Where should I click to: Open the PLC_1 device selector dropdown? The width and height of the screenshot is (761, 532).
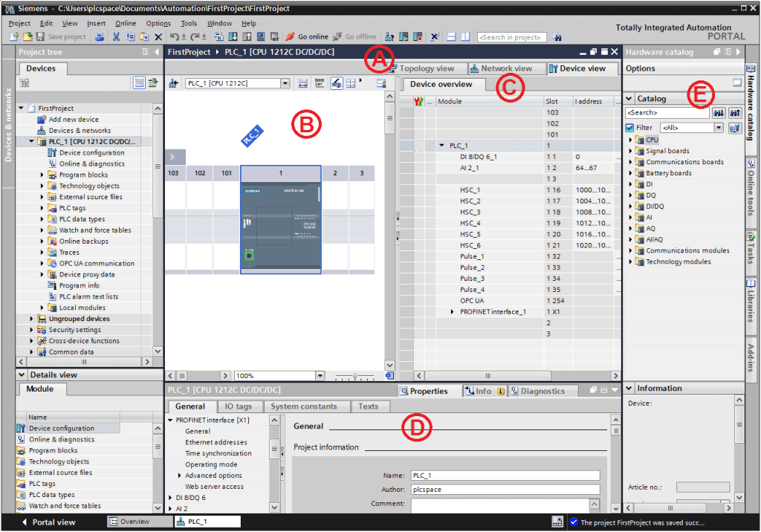point(285,83)
